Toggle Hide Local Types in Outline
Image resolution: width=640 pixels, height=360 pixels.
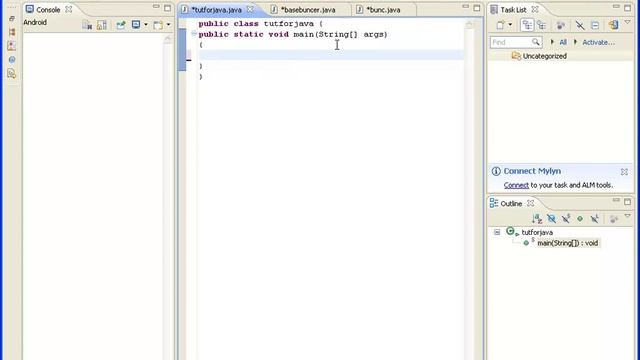point(595,219)
